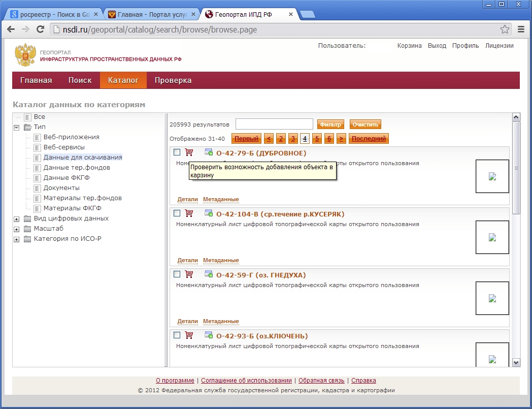532x409 pixels.
Task: Expand the Масштаб tree node
Action: tap(17, 229)
